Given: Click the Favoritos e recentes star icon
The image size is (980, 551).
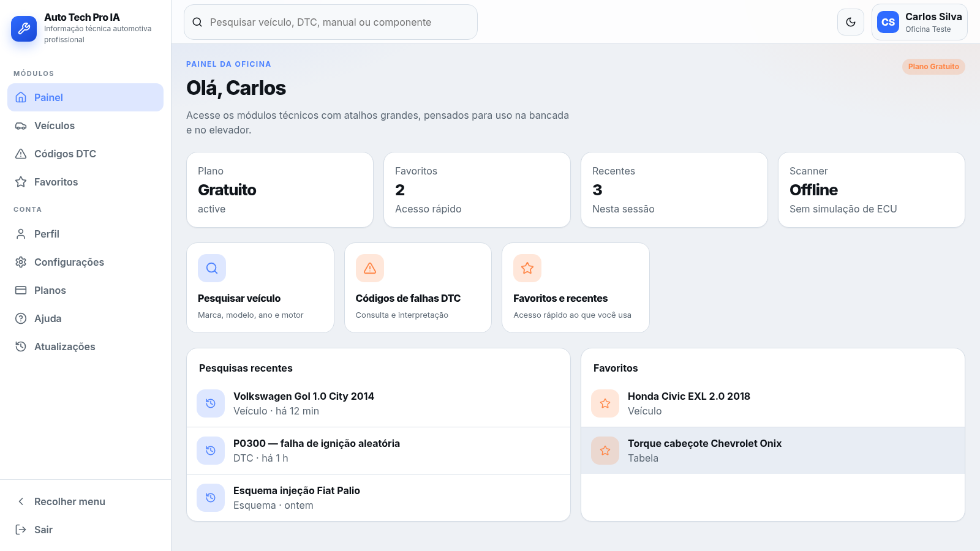Looking at the screenshot, I should click(527, 268).
